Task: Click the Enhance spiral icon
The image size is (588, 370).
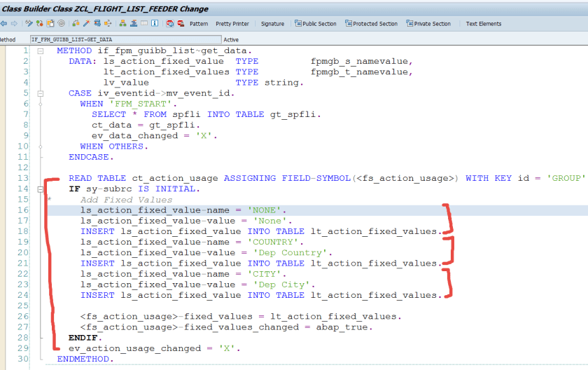Action: [61, 23]
